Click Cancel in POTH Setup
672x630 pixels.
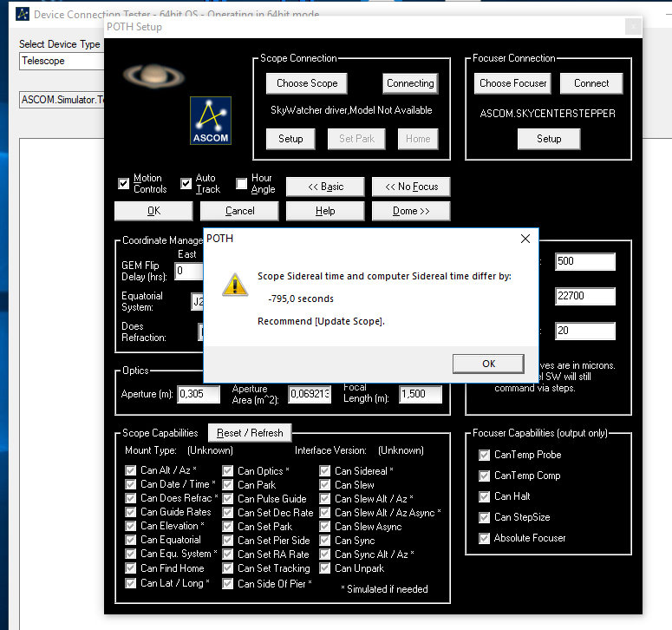coord(239,211)
